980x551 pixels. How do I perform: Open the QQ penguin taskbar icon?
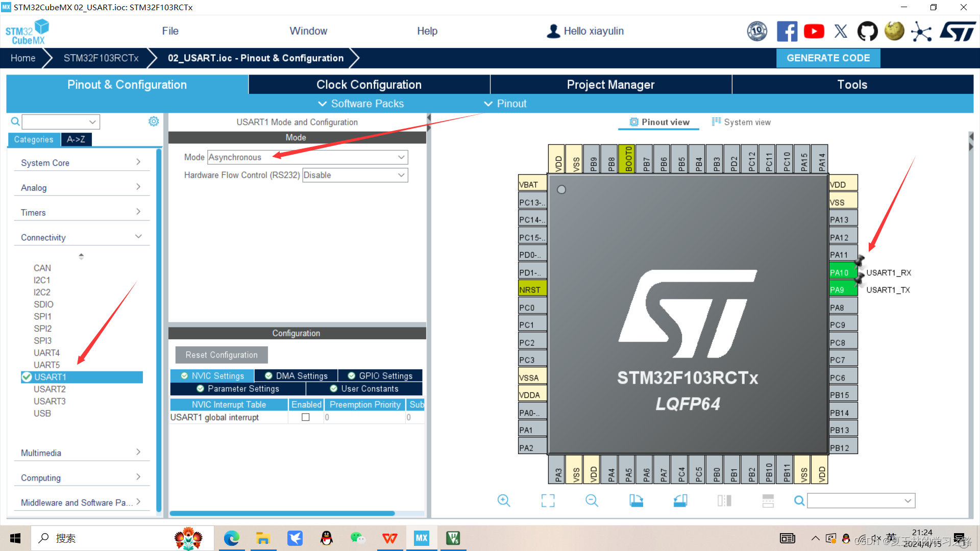pyautogui.click(x=326, y=538)
